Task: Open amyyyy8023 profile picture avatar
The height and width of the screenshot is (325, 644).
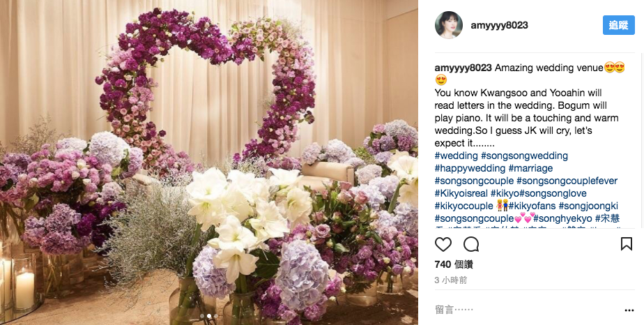Action: [x=449, y=25]
